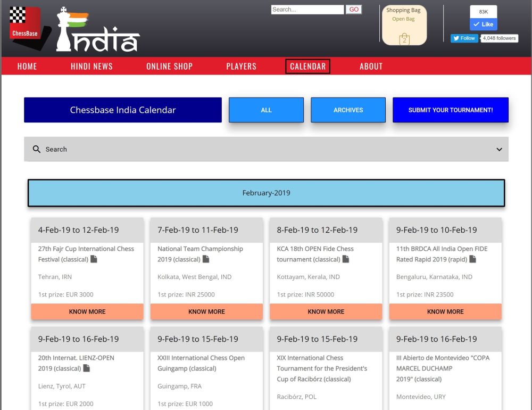This screenshot has height=410, width=532.
Task: Click the ALL calendar button
Action: [x=266, y=110]
